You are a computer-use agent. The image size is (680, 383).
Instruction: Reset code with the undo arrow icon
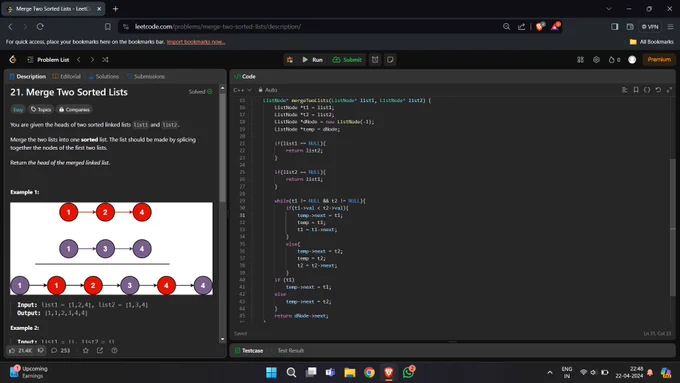click(658, 90)
